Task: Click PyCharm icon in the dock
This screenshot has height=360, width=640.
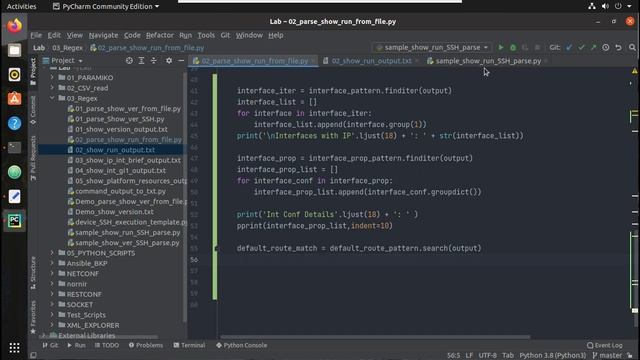Action: (x=14, y=221)
